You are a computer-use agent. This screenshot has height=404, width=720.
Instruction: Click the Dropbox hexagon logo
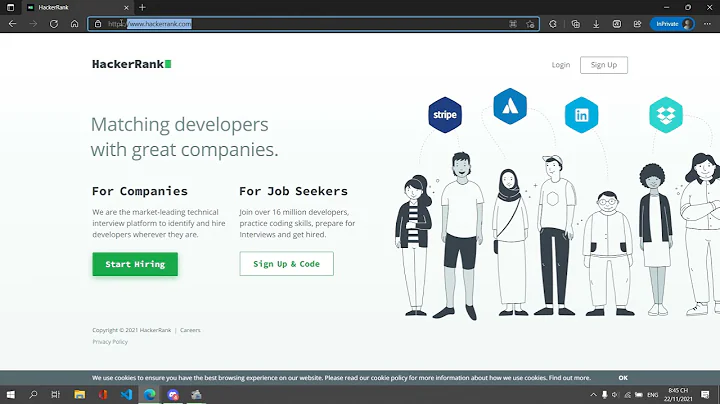pos(666,115)
